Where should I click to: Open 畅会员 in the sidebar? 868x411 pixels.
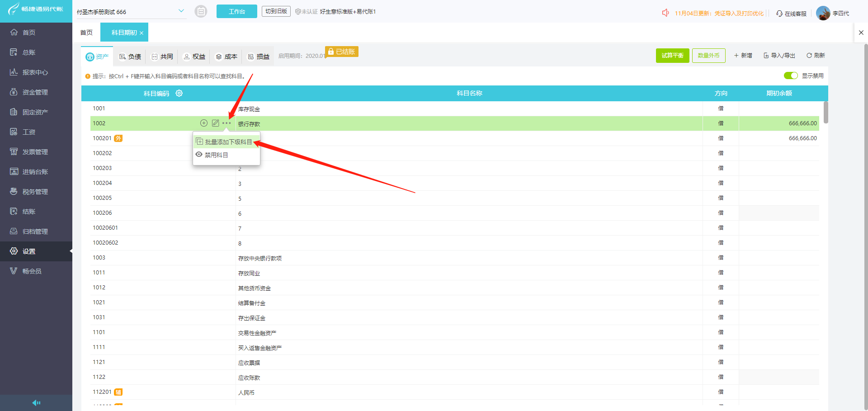click(x=36, y=271)
